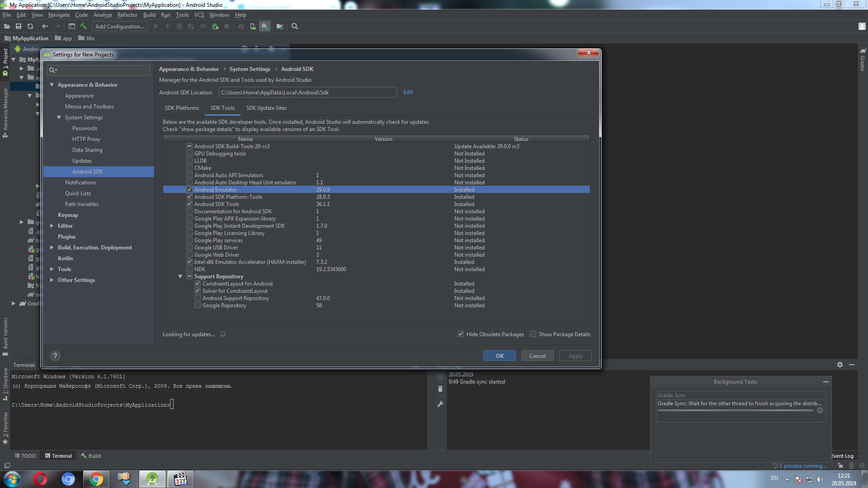Click the Open folder toolbar icon
868x488 pixels.
point(7,26)
